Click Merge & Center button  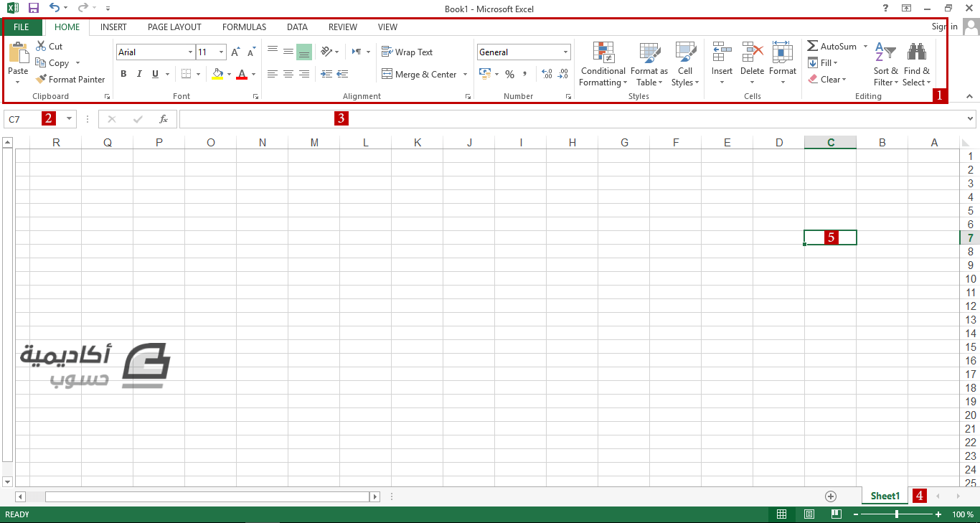pos(419,75)
